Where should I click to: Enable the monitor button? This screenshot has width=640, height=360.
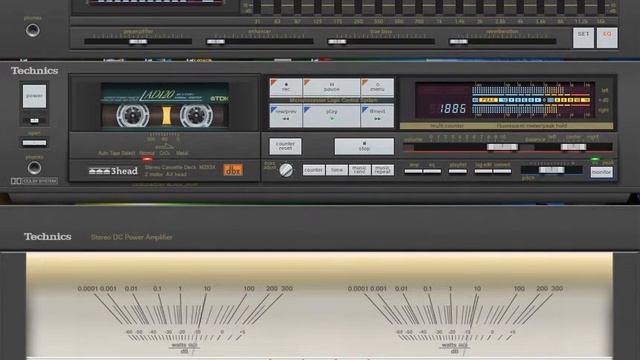[x=601, y=172]
